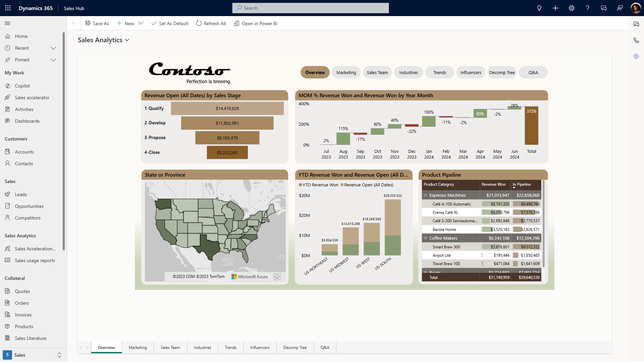644x362 pixels.
Task: Collapse Coffee Makers category row
Action: coord(425,238)
